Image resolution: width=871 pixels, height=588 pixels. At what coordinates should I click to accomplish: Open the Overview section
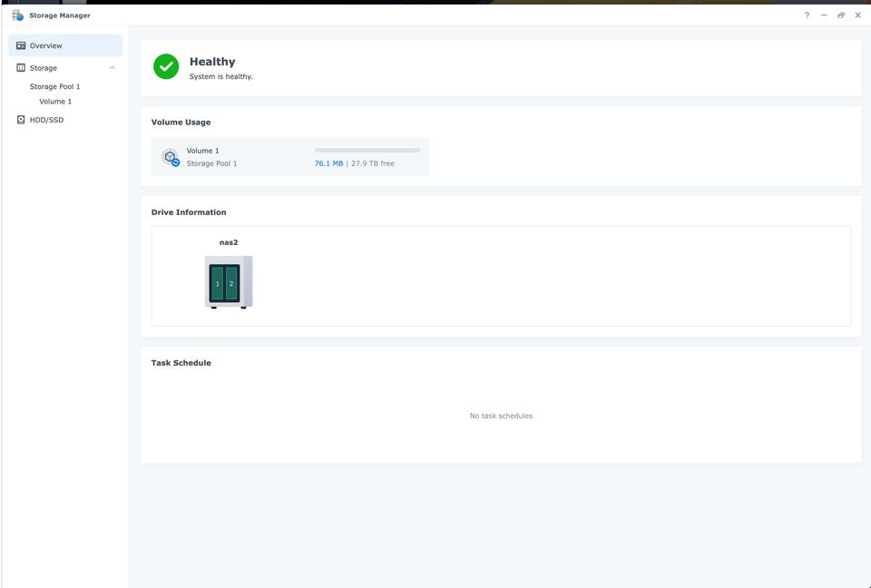pos(65,45)
